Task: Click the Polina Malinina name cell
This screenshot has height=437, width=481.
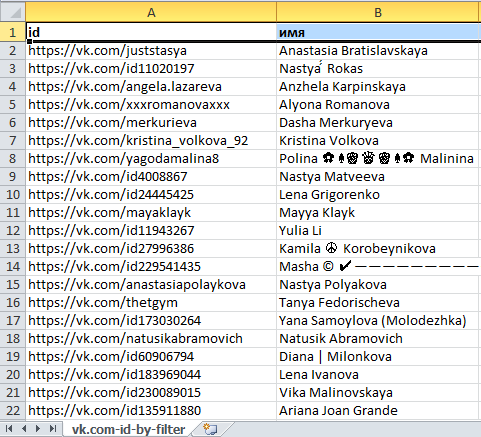Action: 378,159
